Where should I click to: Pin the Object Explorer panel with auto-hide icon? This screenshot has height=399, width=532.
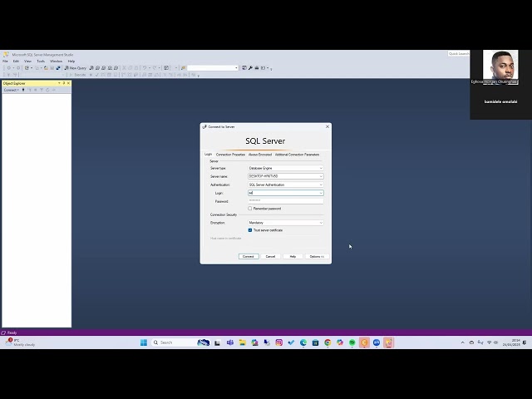64,83
